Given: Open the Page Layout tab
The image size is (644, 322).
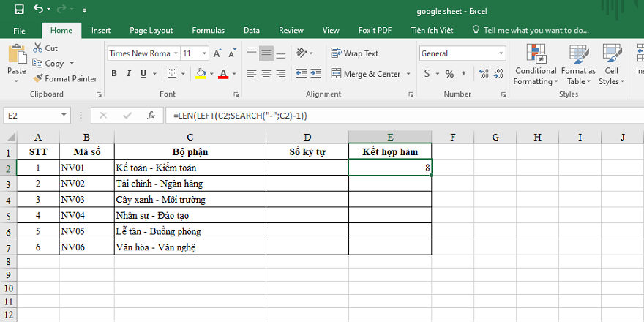Looking at the screenshot, I should 151,30.
